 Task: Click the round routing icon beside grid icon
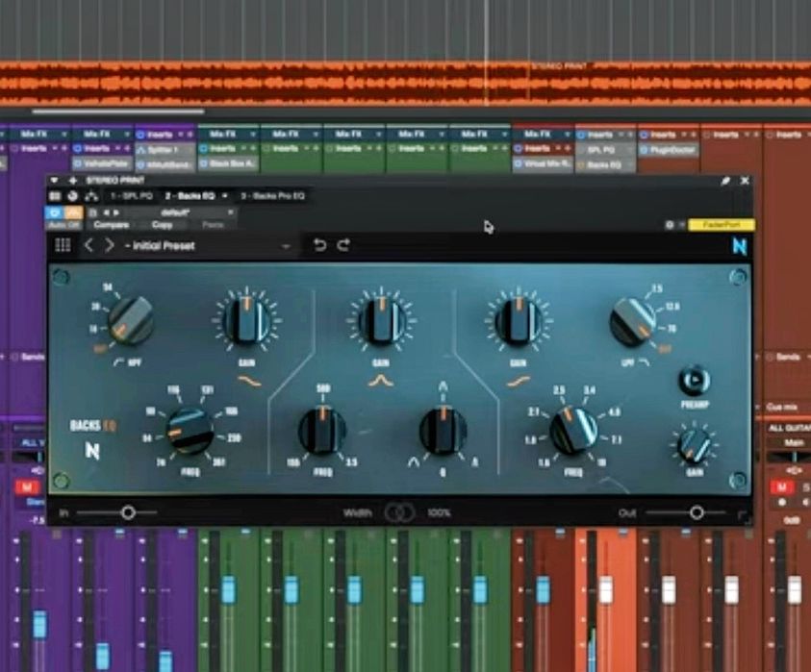point(72,196)
